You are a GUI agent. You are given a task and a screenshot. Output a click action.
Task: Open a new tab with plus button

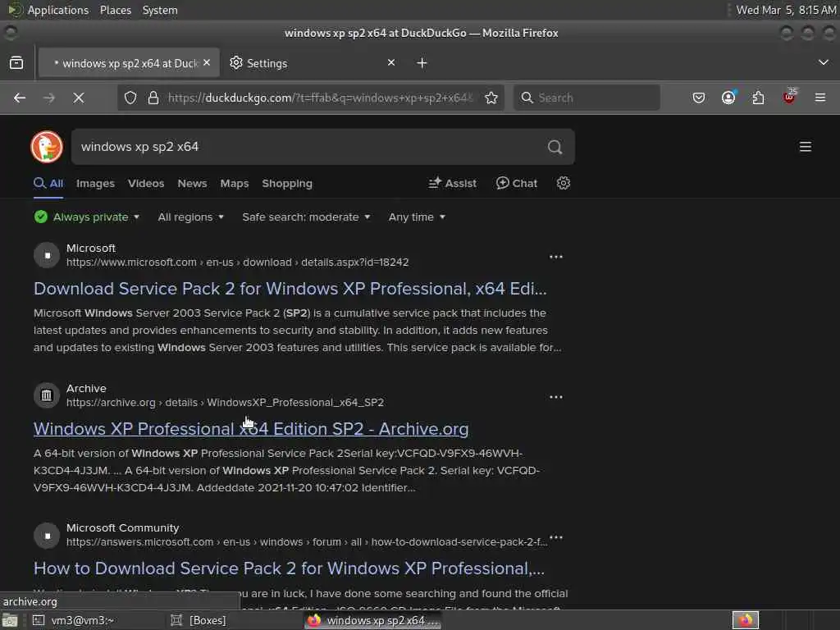point(422,63)
